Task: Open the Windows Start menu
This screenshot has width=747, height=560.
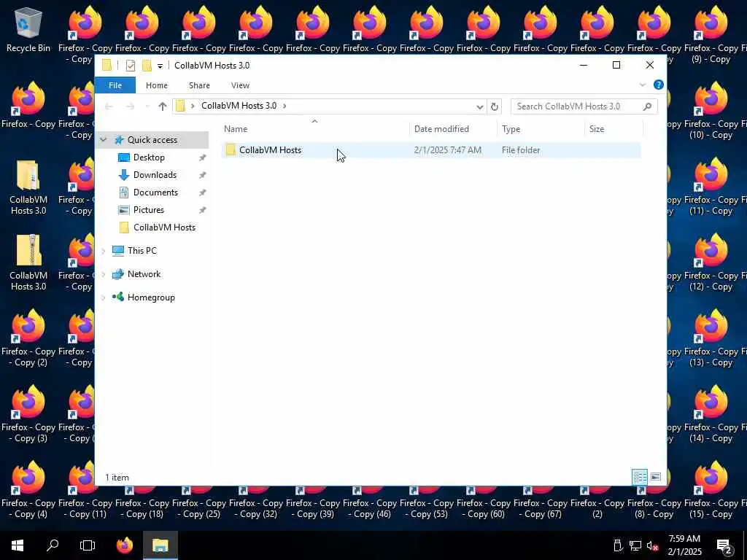Action: click(18, 545)
